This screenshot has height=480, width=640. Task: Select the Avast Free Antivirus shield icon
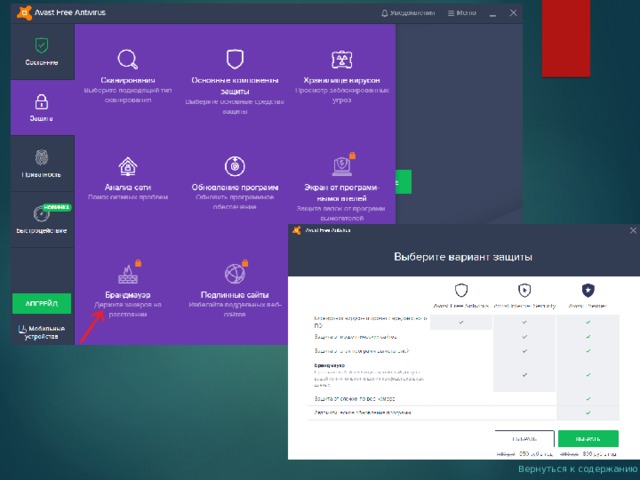tap(461, 290)
